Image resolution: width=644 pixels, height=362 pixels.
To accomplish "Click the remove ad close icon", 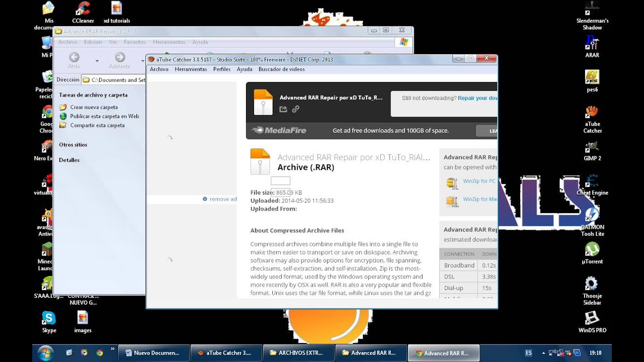I will (205, 199).
